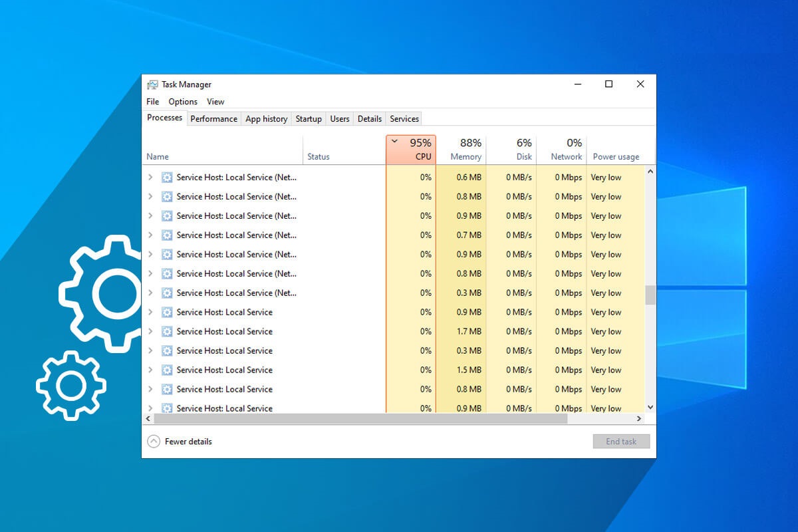Switch to the Details tab
Image resolution: width=798 pixels, height=532 pixels.
pyautogui.click(x=370, y=119)
